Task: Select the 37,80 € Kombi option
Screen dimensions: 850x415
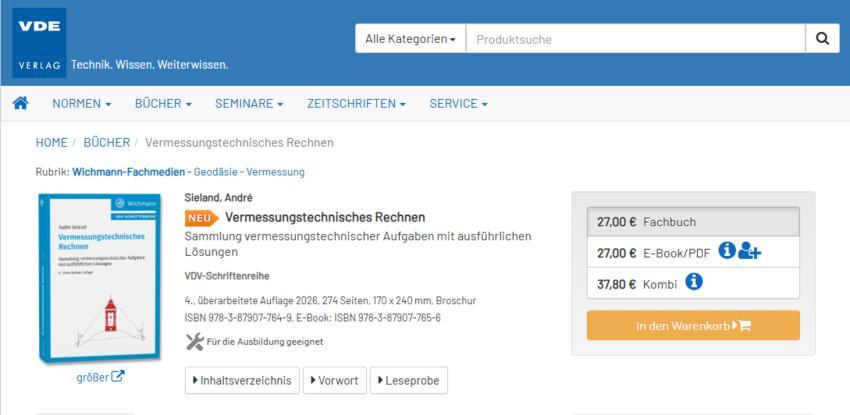Action: pos(693,283)
